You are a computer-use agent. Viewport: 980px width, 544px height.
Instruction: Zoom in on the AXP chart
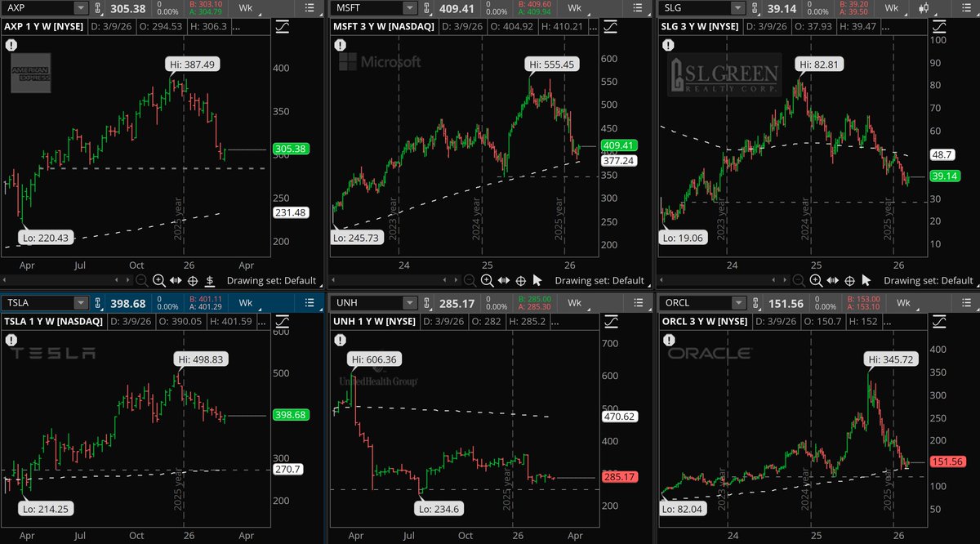click(158, 280)
